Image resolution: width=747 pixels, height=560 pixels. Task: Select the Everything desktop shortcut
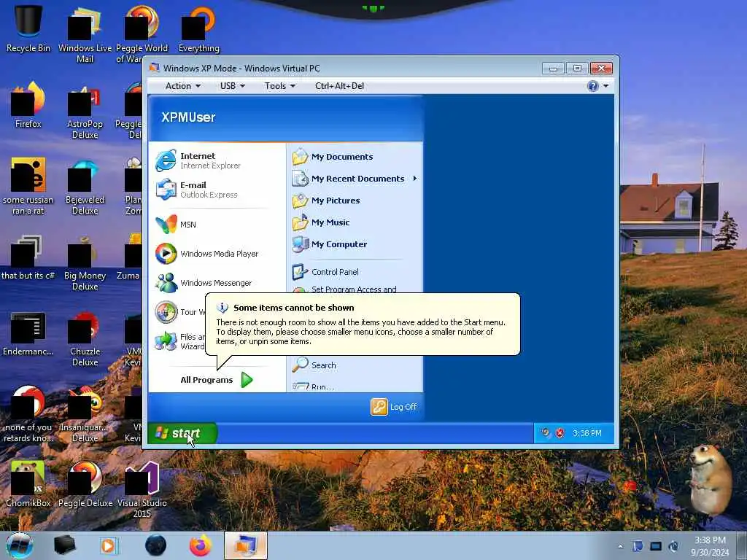[198, 28]
